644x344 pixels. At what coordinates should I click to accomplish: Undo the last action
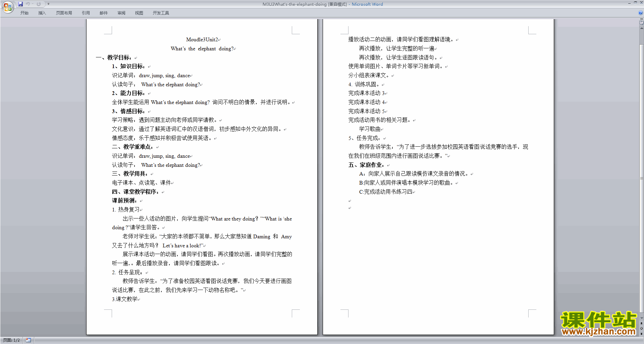tap(28, 4)
